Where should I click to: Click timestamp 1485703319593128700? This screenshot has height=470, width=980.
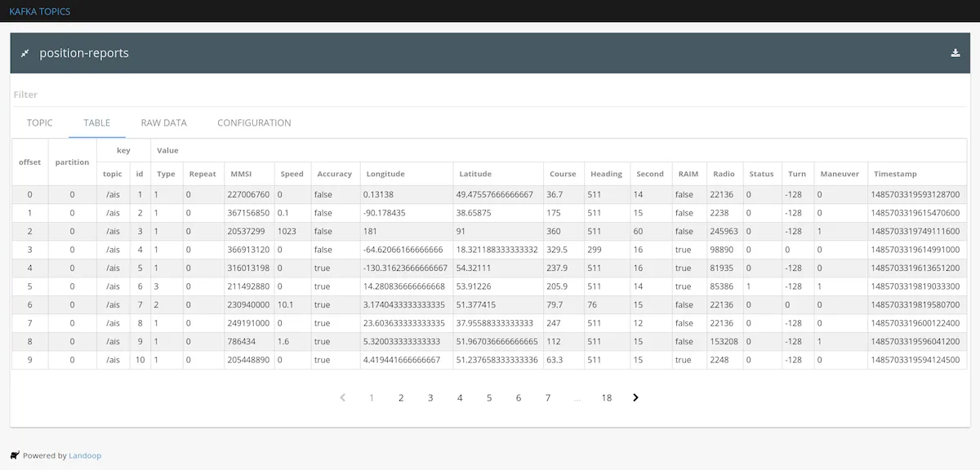click(x=915, y=194)
